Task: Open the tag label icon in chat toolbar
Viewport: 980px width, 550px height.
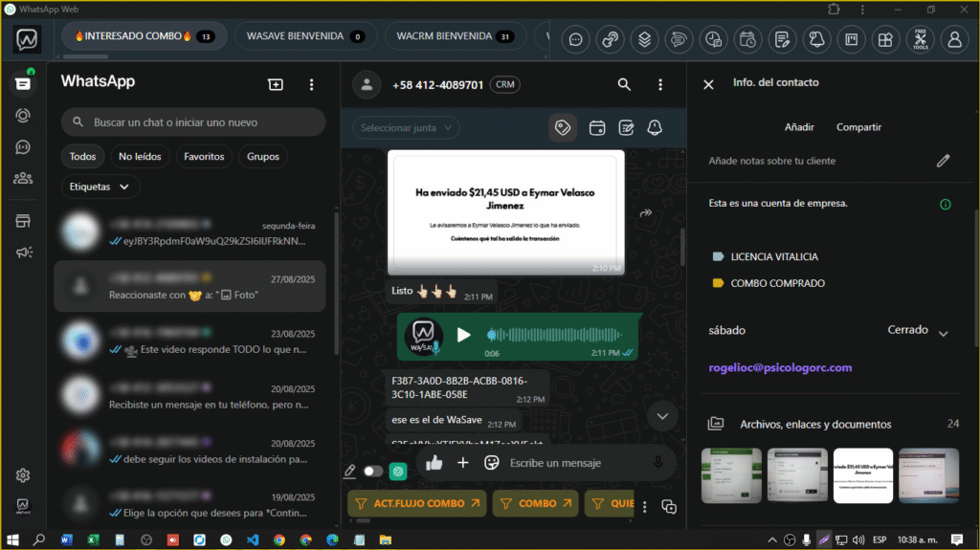Action: click(565, 127)
